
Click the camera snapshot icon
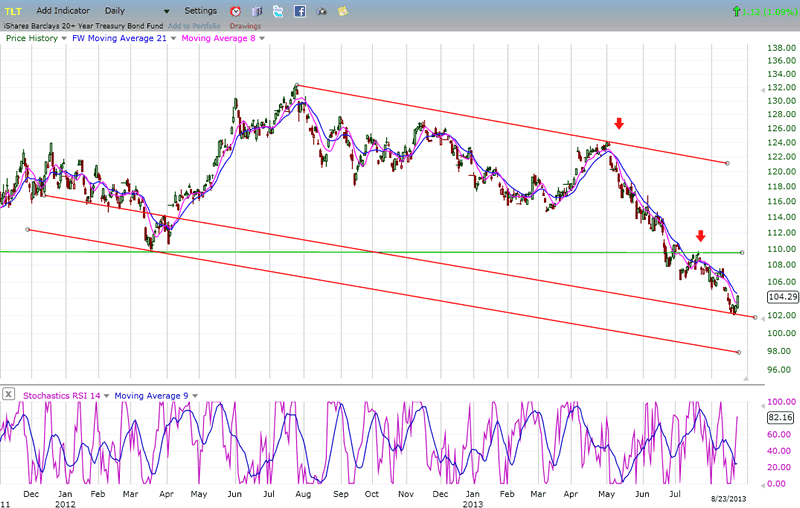pos(323,11)
